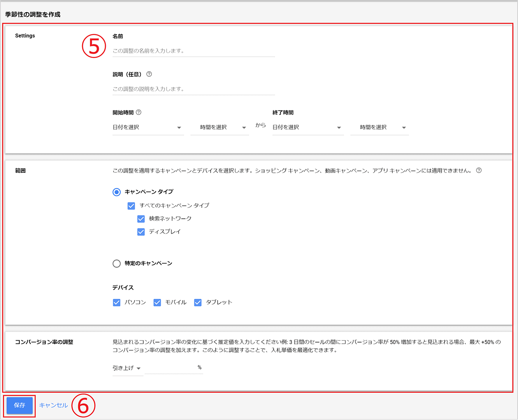518x420 pixels.
Task: Select the キャンペーン タイプ radio button
Action: coord(117,192)
